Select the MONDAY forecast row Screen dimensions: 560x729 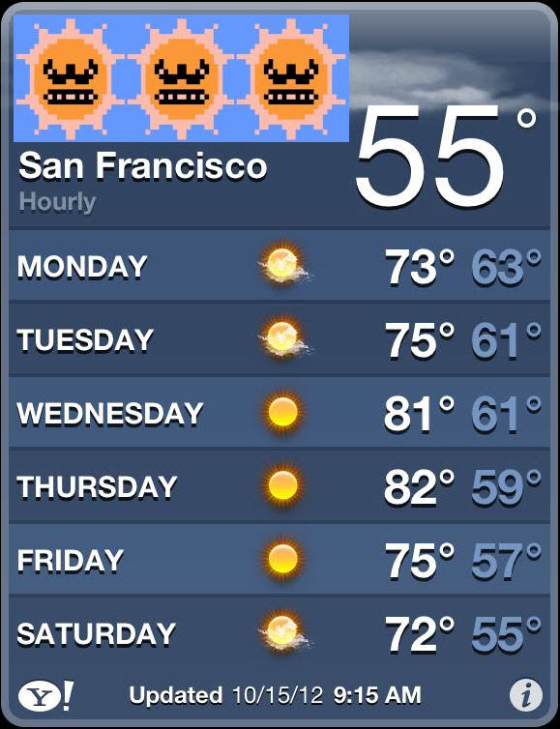tap(280, 265)
